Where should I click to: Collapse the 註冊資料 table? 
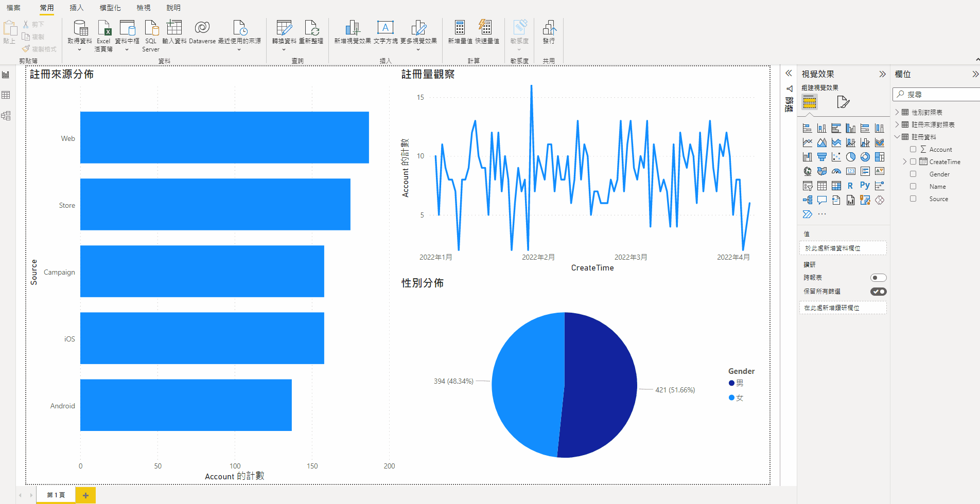coord(897,137)
